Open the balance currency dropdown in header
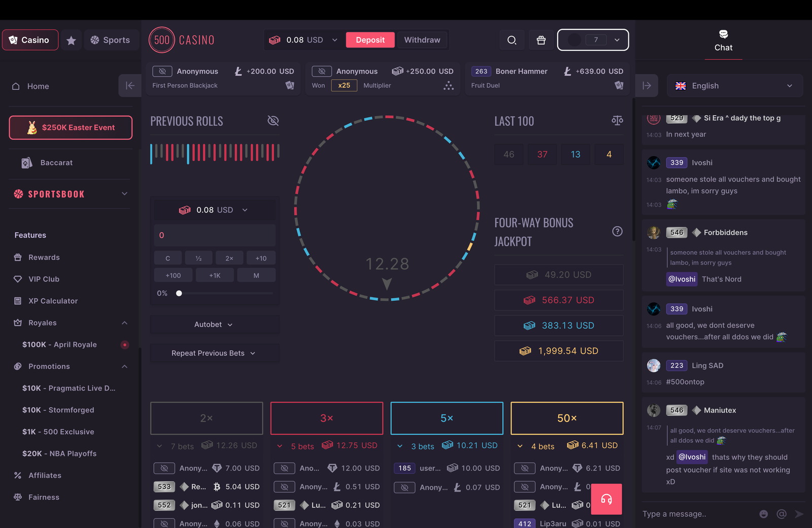812x528 pixels. 303,40
